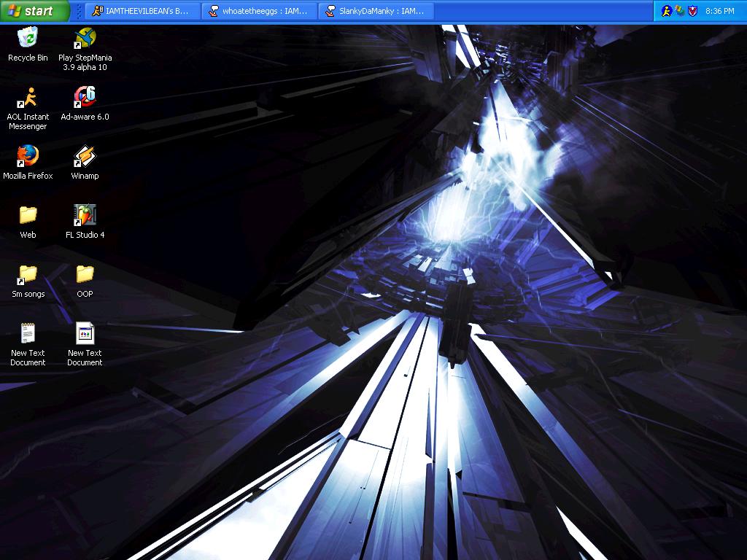The height and width of the screenshot is (560, 747).
Task: Select the Mozilla Firefox shortcut icon
Action: pos(28,163)
